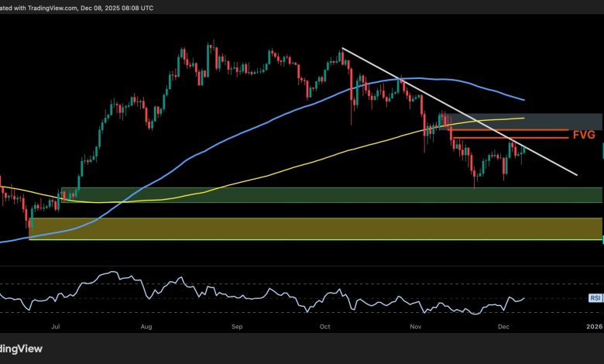This screenshot has width=604, height=364.
Task: Click the TradingView logo at bottom left
Action: (23, 347)
